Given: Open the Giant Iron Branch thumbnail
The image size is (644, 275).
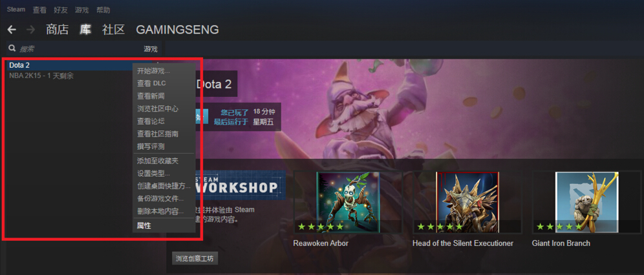Looking at the screenshot, I should tap(586, 203).
